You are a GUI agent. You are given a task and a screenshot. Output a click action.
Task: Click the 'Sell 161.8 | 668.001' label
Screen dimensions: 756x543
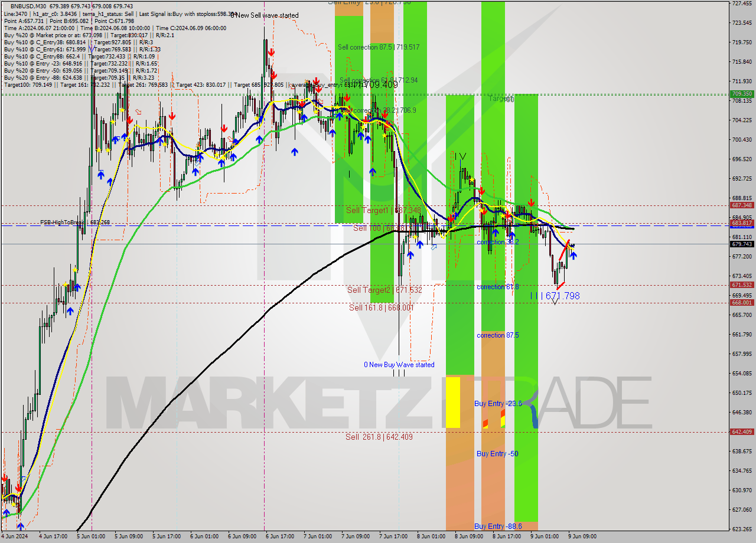[x=382, y=308]
